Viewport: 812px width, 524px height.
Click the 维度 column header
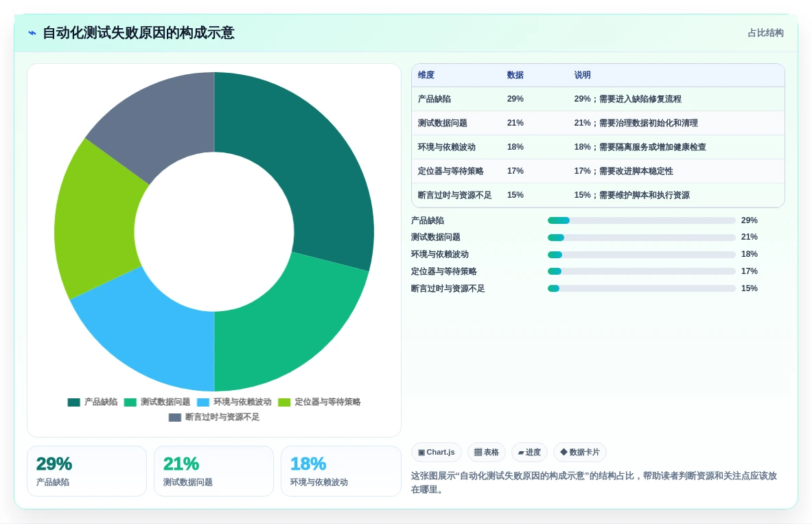tap(426, 75)
